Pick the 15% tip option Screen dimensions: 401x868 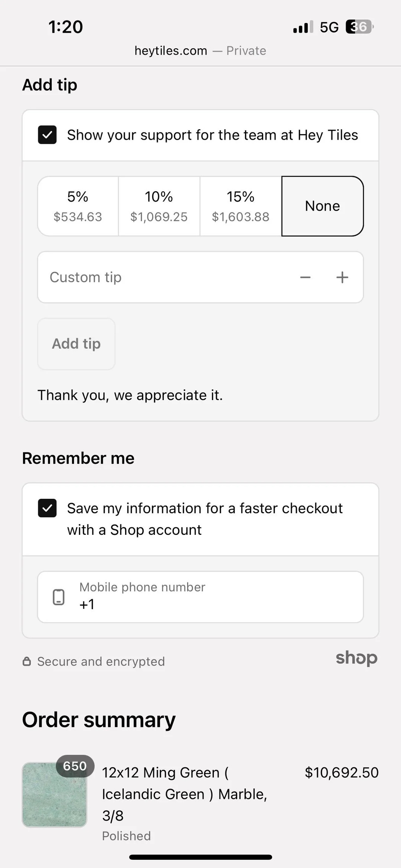click(x=241, y=206)
